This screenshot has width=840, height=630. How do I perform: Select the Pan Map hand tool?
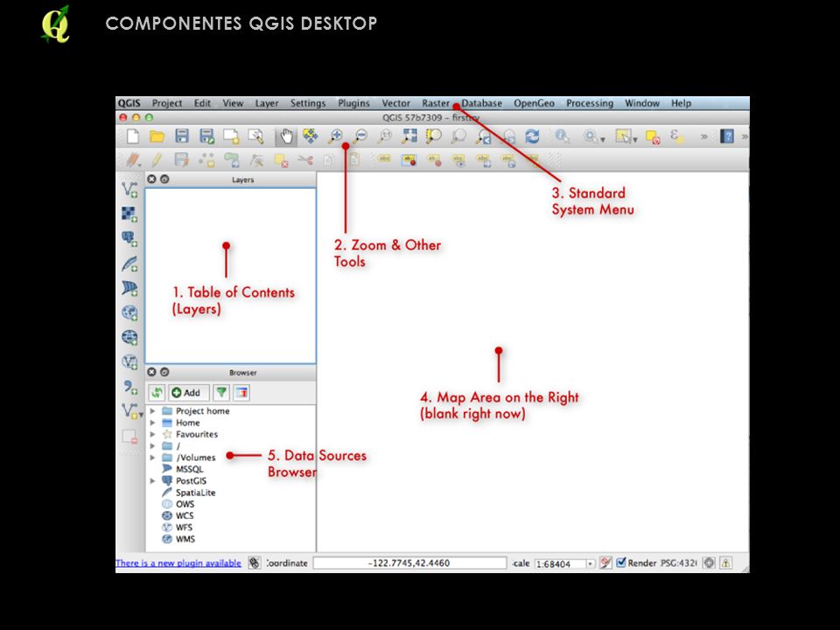tap(287, 136)
